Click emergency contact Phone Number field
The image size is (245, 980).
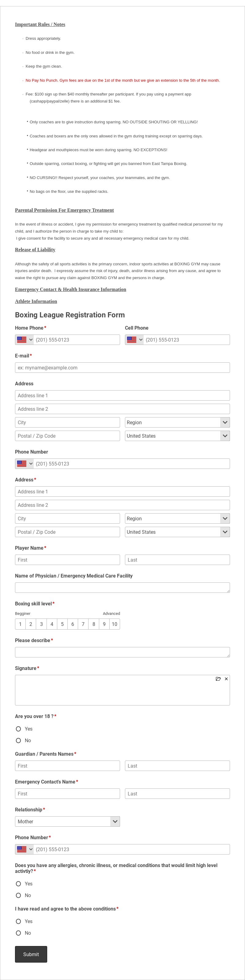point(132,849)
